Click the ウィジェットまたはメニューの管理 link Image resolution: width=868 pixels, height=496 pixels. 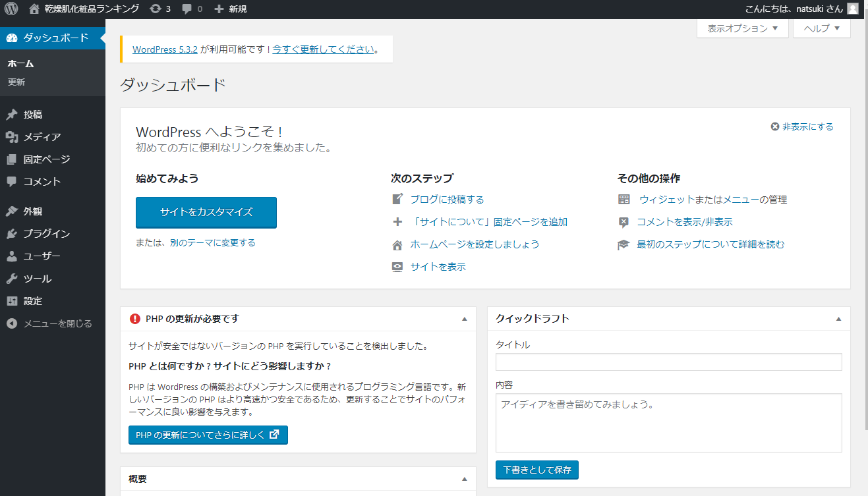click(x=712, y=199)
